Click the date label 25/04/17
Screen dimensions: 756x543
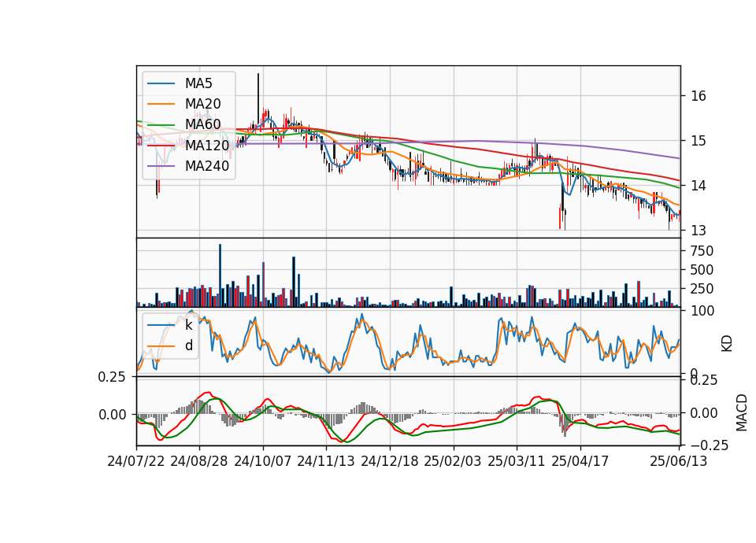[x=580, y=461]
